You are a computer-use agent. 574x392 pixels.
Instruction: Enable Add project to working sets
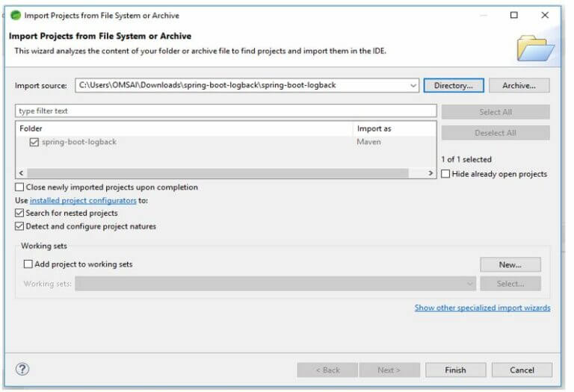pyautogui.click(x=28, y=264)
